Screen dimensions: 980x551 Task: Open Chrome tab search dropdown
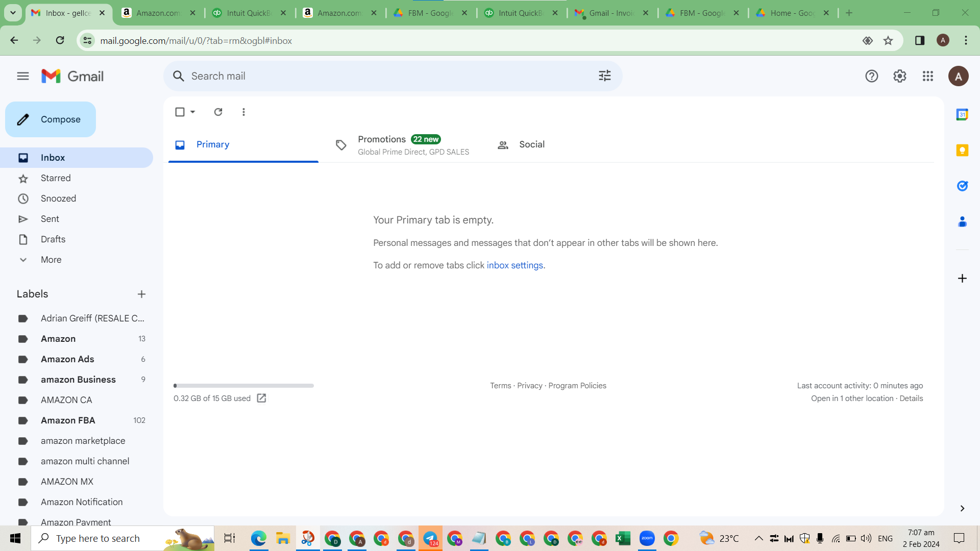13,13
